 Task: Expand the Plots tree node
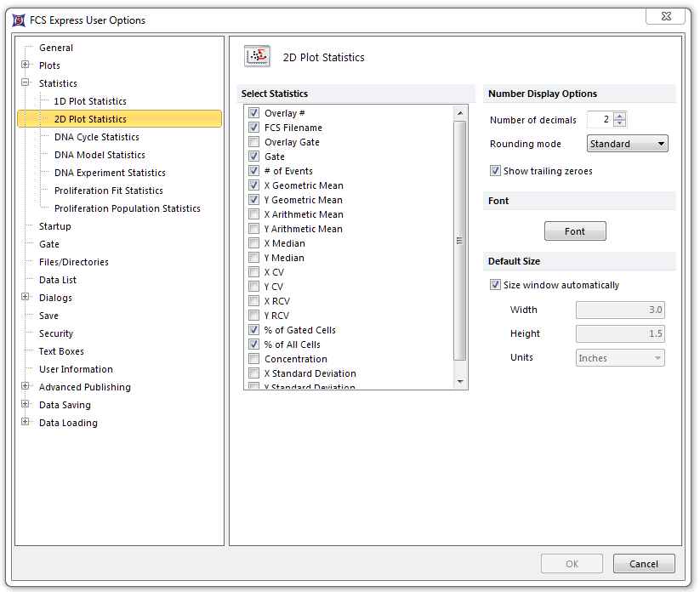pos(26,65)
